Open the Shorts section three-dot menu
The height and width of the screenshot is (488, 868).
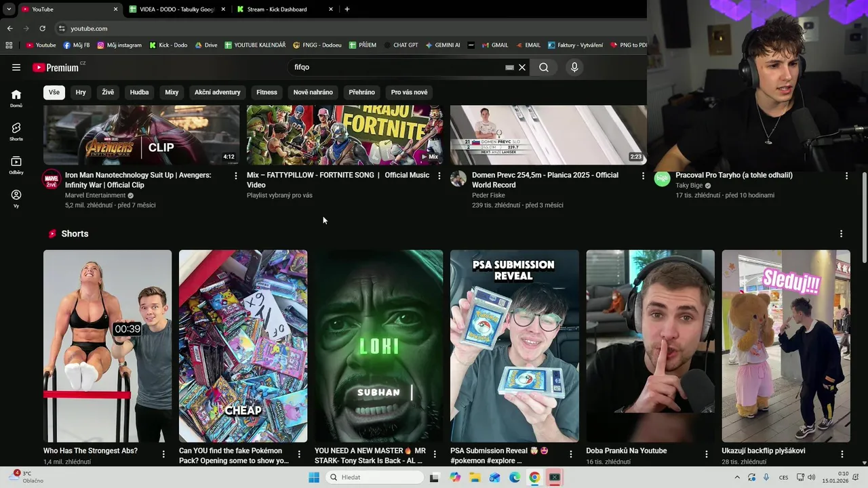tap(841, 234)
